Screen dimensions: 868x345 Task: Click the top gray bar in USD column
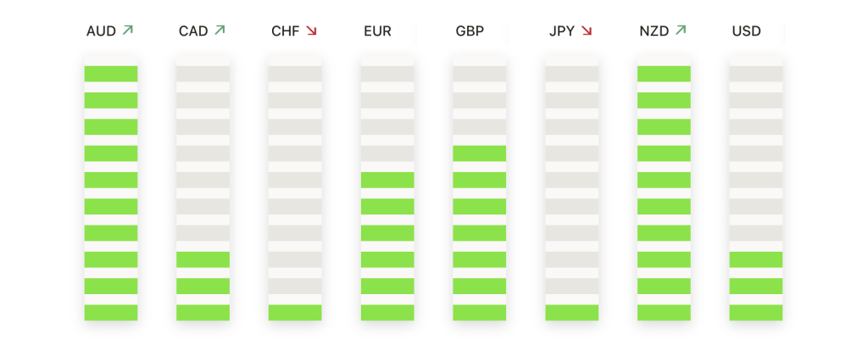pyautogui.click(x=755, y=74)
